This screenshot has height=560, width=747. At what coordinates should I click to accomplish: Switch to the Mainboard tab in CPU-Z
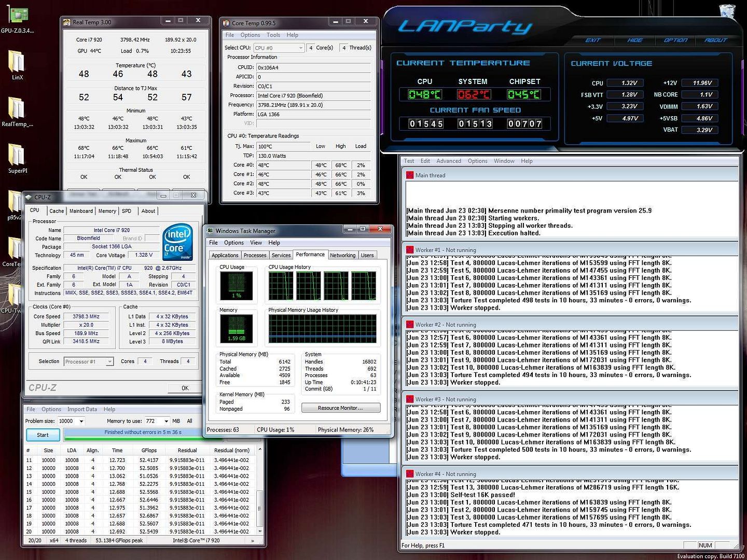[81, 211]
